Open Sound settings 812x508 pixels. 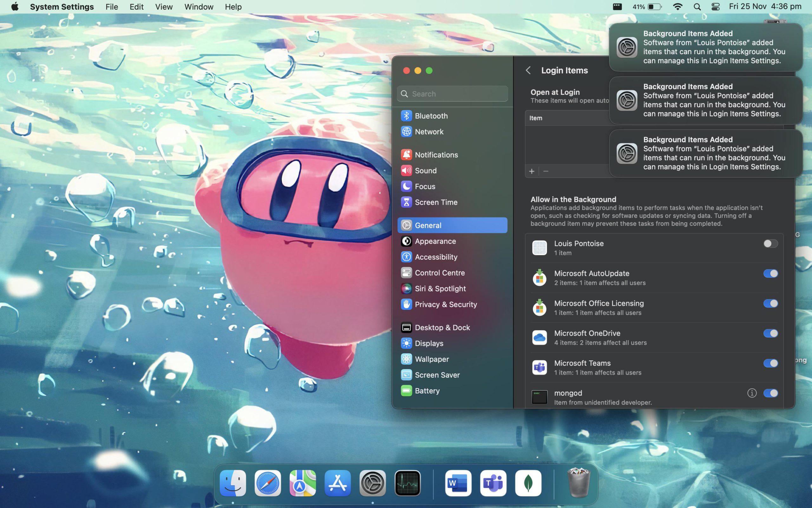(x=452, y=170)
